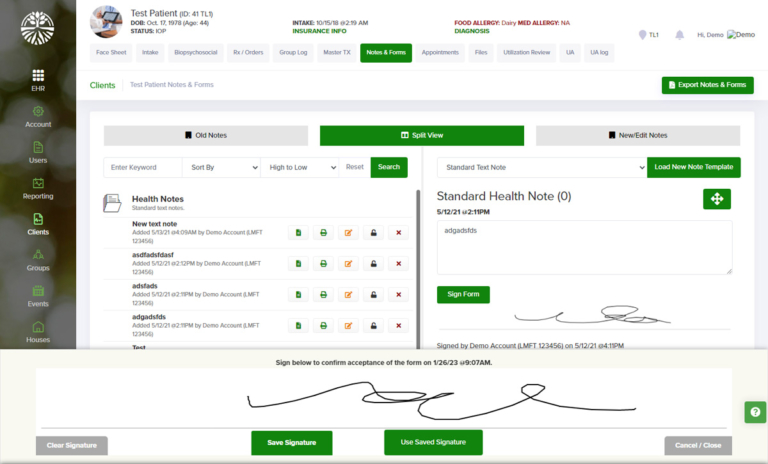Open Reporting in the sidebar
This screenshot has width=768, height=464.
tap(38, 188)
